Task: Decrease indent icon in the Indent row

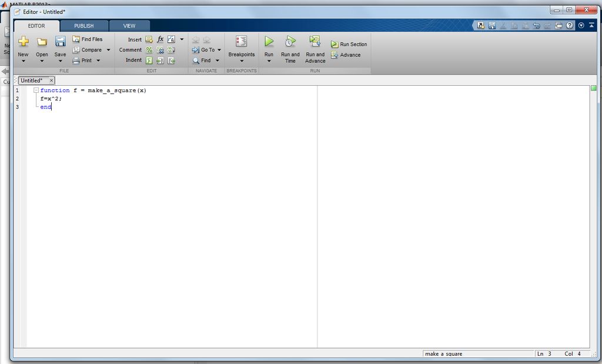Action: [x=171, y=60]
